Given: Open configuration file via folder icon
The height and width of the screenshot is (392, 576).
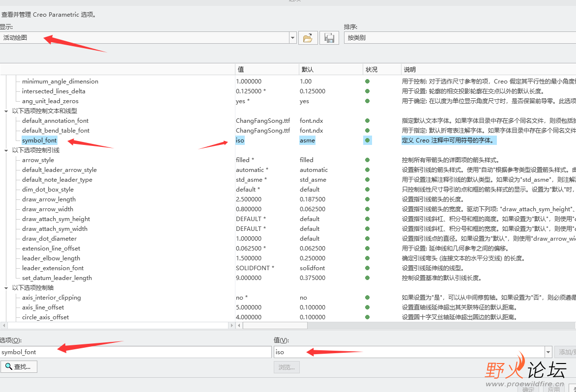Looking at the screenshot, I should point(308,38).
